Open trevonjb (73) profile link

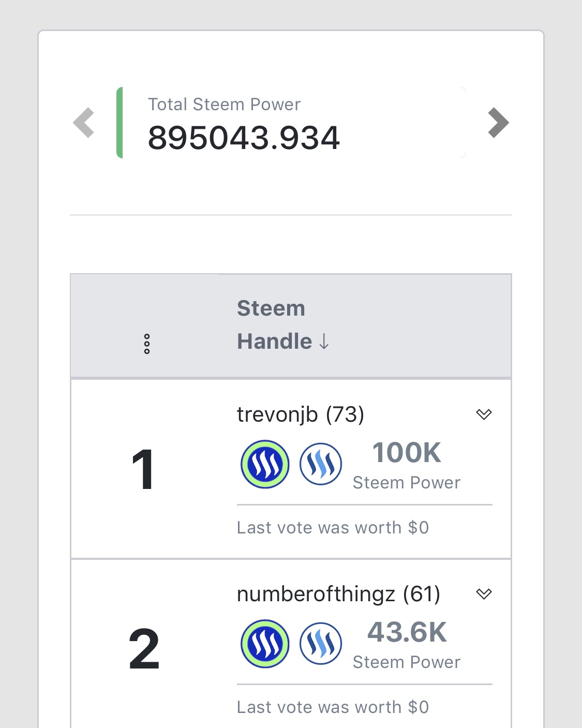300,414
